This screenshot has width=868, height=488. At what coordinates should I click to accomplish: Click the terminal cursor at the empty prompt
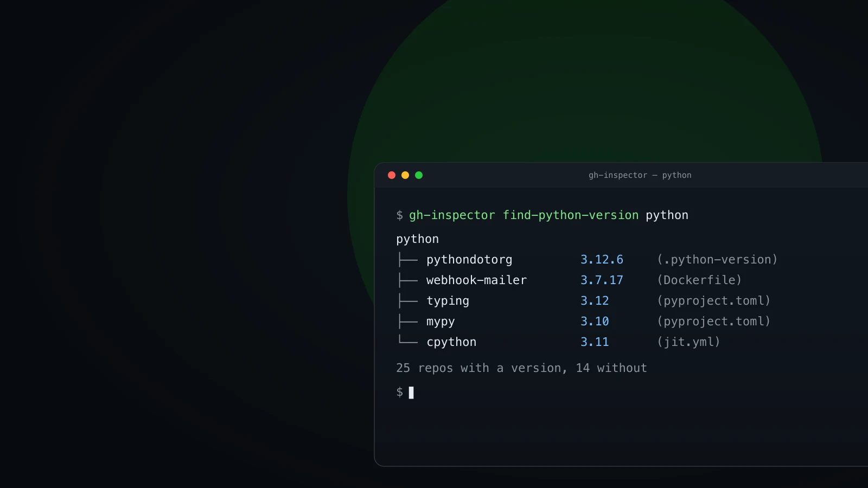411,393
